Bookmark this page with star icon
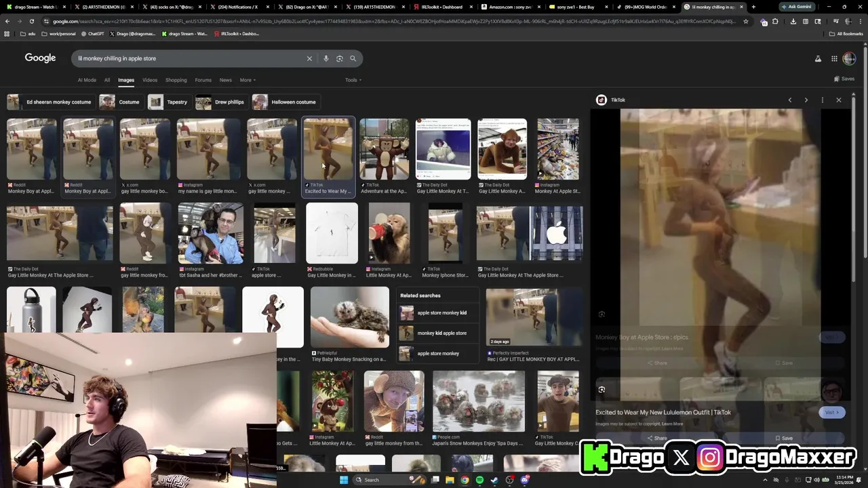This screenshot has height=488, width=868. coord(745,21)
